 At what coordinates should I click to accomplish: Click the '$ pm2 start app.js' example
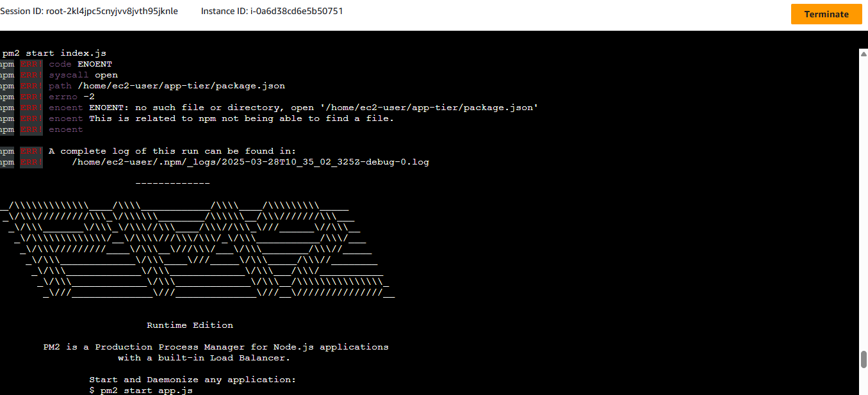141,391
